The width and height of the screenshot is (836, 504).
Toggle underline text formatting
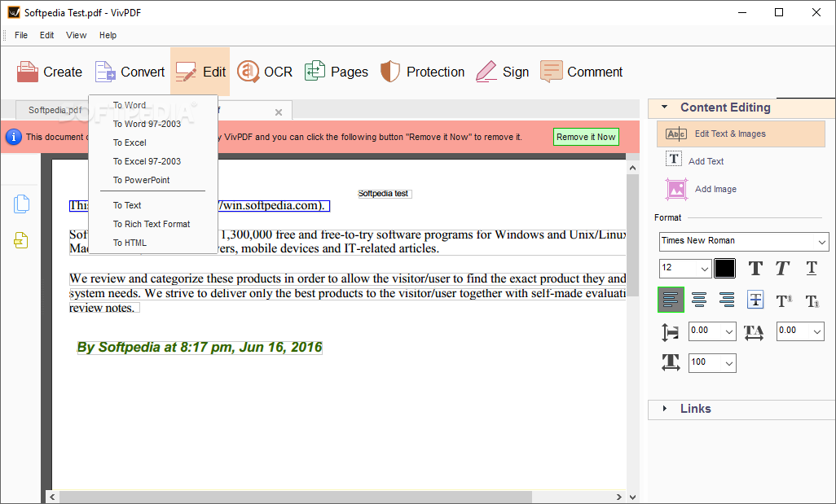812,268
